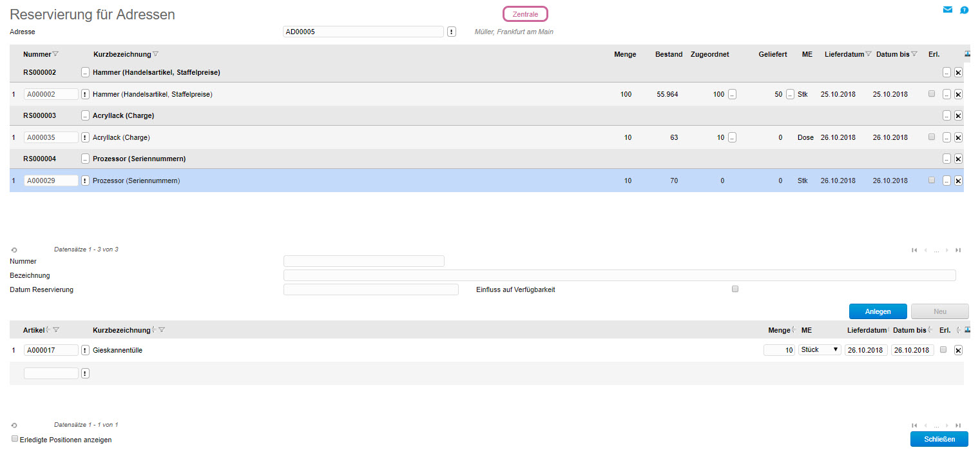Open article lookup beside A000017
This screenshot has height=450, width=980.
[85, 350]
